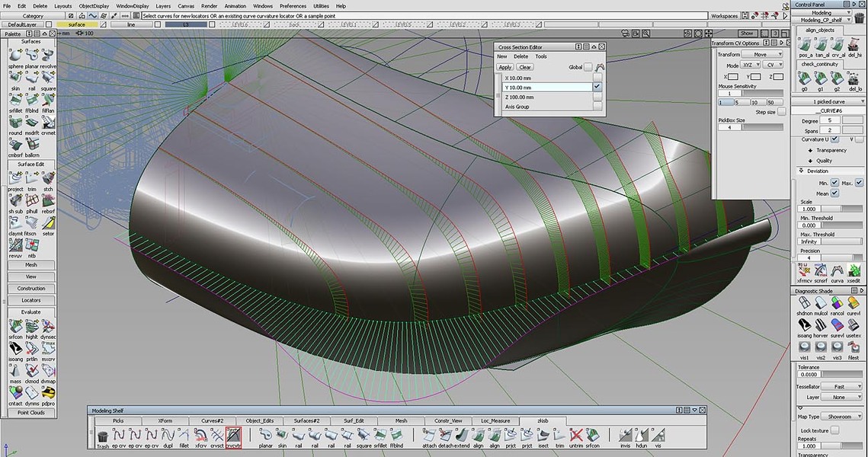Apply the isoang diagnostic shade
Image resolution: width=868 pixels, height=457 pixels.
coord(804,324)
